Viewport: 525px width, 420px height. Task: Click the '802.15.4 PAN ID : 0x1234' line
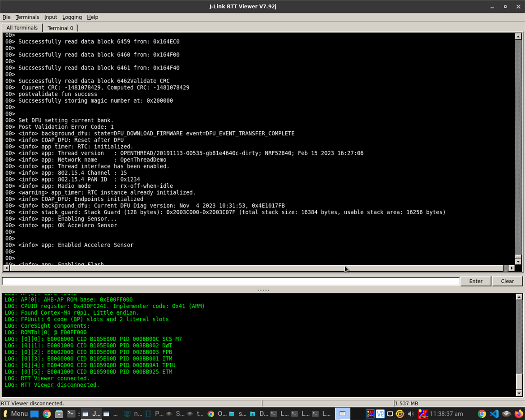79,180
